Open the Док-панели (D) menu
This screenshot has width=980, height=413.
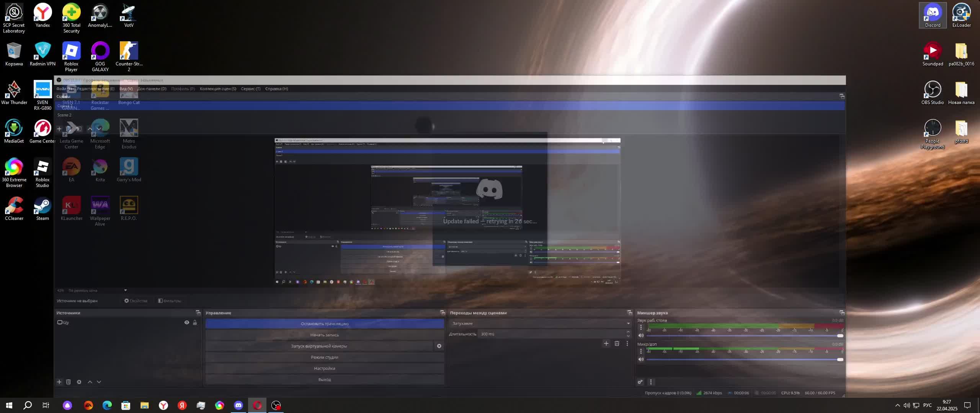152,89
